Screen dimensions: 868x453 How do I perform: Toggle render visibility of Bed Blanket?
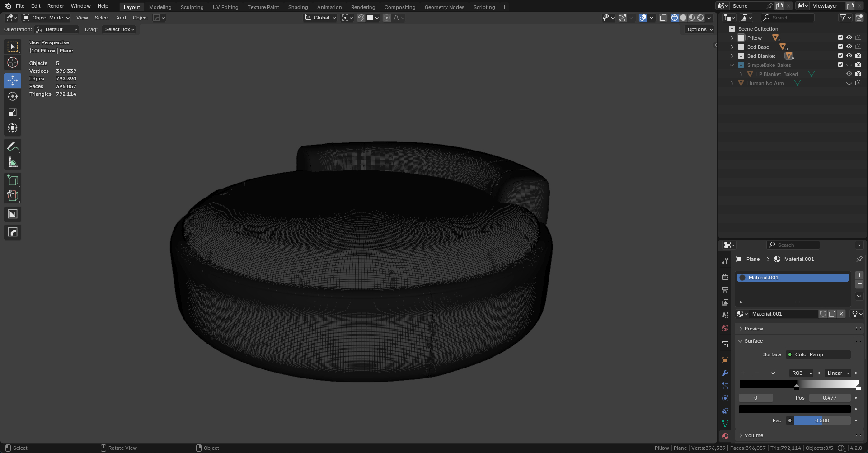[858, 56]
